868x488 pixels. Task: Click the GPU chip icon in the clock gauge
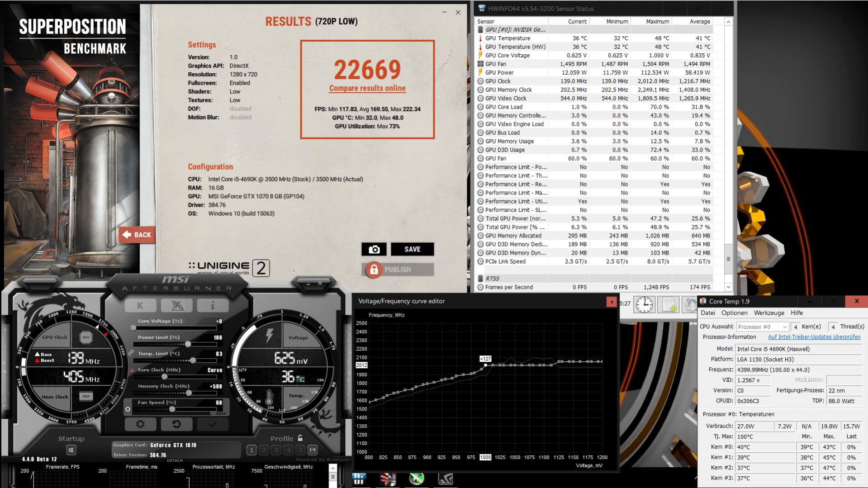(x=86, y=337)
